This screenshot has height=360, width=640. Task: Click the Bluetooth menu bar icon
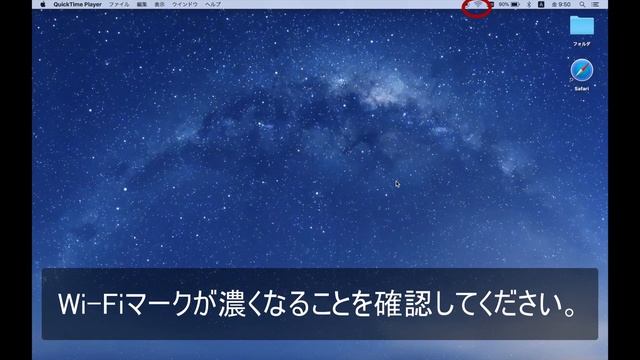(x=529, y=4)
